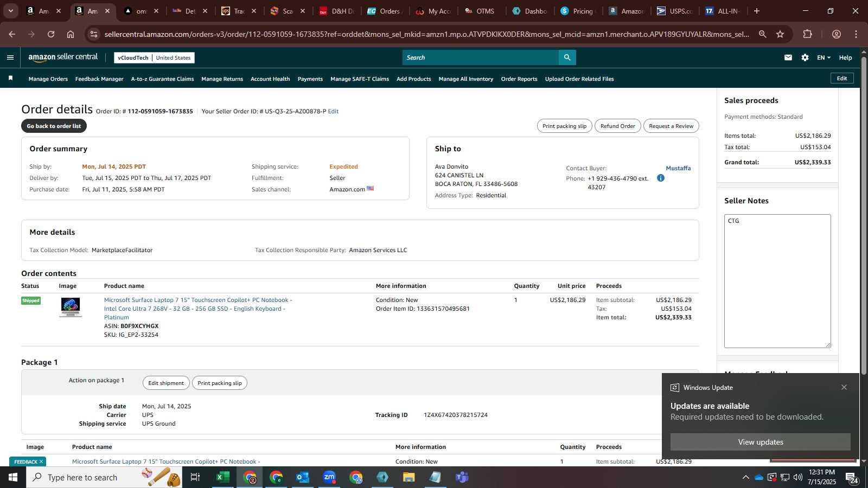Image resolution: width=868 pixels, height=488 pixels.
Task: Click top Print packing slip button
Action: click(565, 126)
